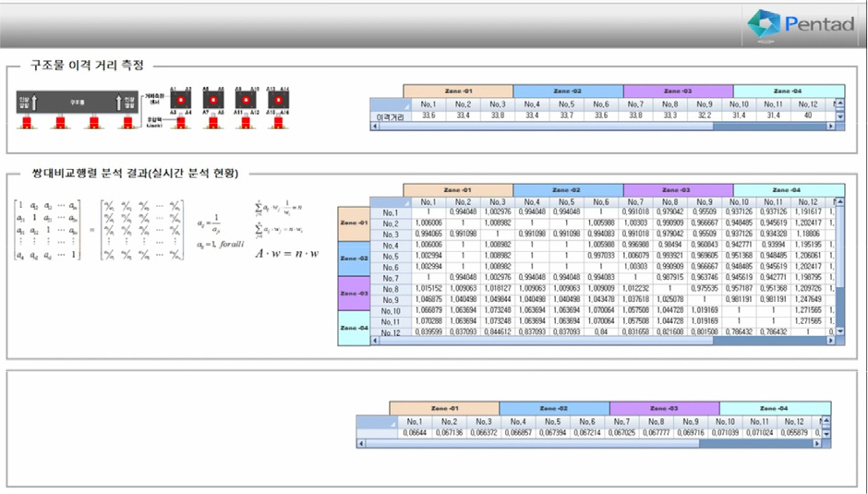This screenshot has width=868, height=494.
Task: Click matrix cell 0,997033
Action: [600, 256]
